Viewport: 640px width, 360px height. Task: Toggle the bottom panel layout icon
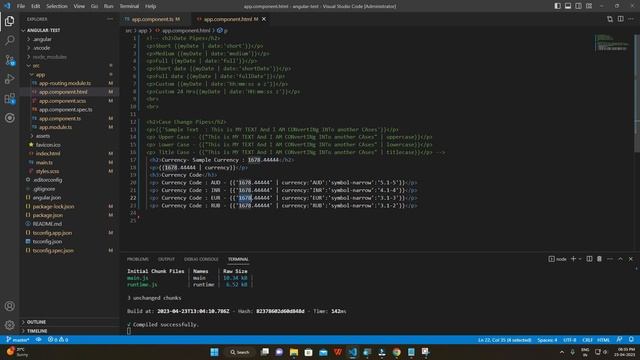(x=568, y=6)
